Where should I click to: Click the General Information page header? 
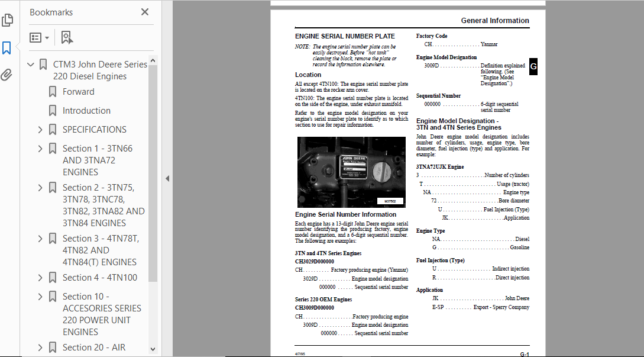pyautogui.click(x=495, y=21)
